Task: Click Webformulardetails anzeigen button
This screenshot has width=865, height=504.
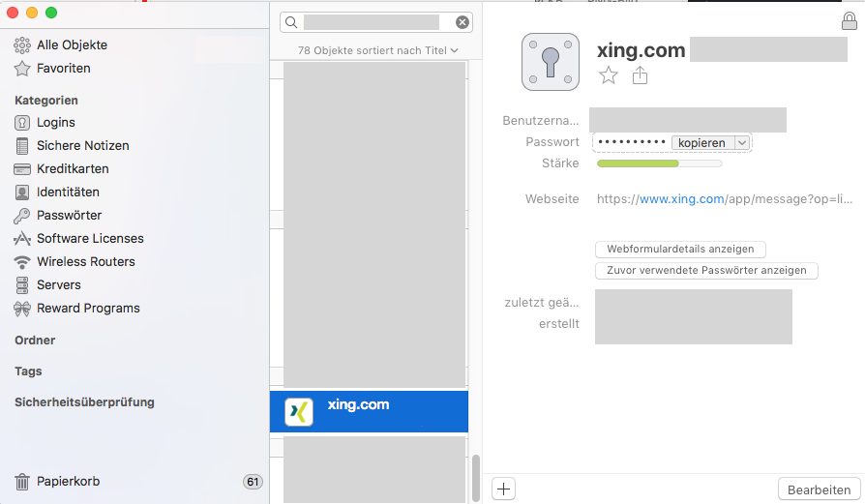Action: 681,250
